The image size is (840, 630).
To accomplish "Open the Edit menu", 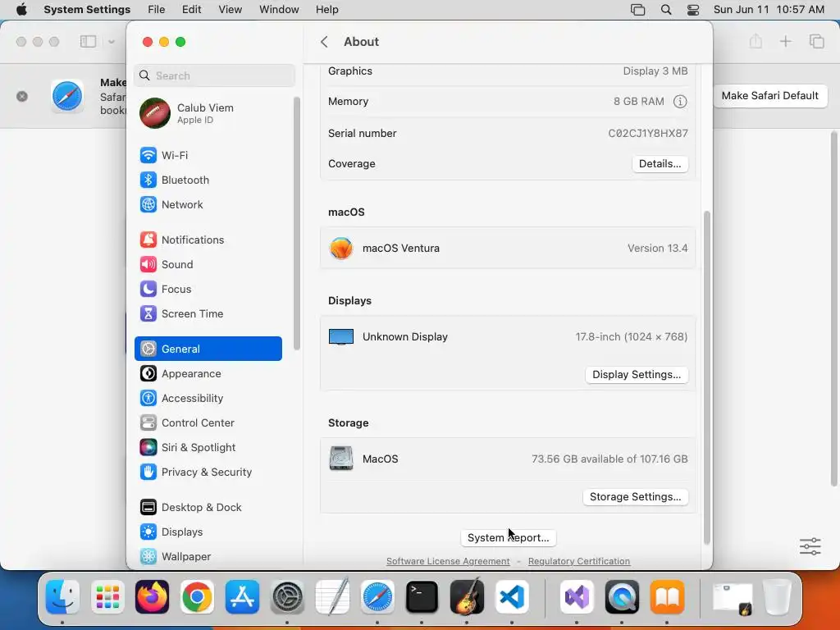I will point(192,10).
